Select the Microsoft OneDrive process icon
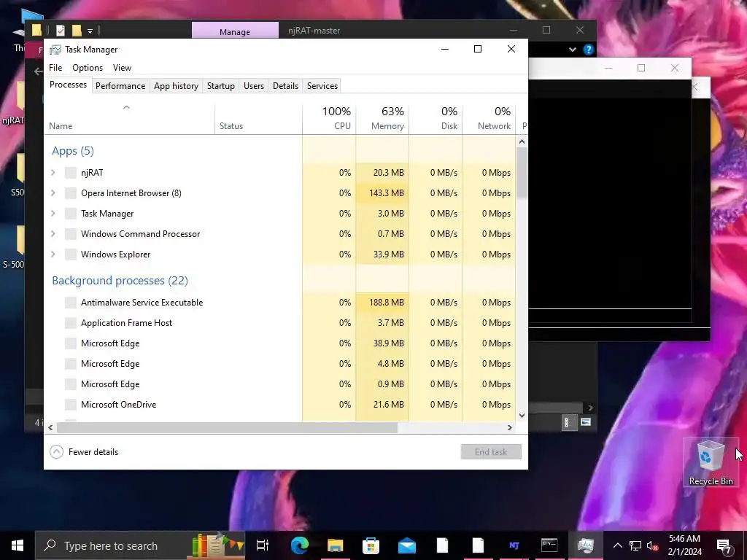The width and height of the screenshot is (747, 560). tap(71, 404)
